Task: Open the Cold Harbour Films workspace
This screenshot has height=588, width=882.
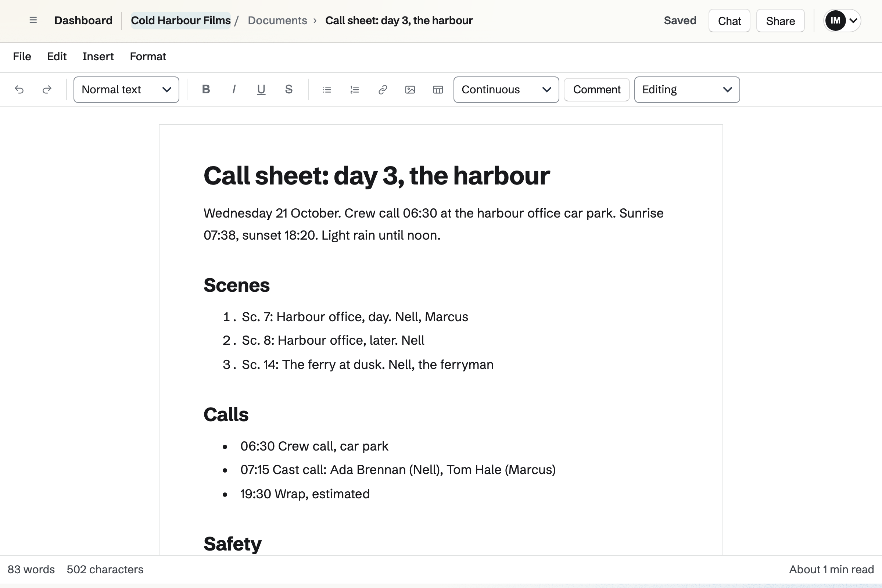Action: (x=181, y=20)
